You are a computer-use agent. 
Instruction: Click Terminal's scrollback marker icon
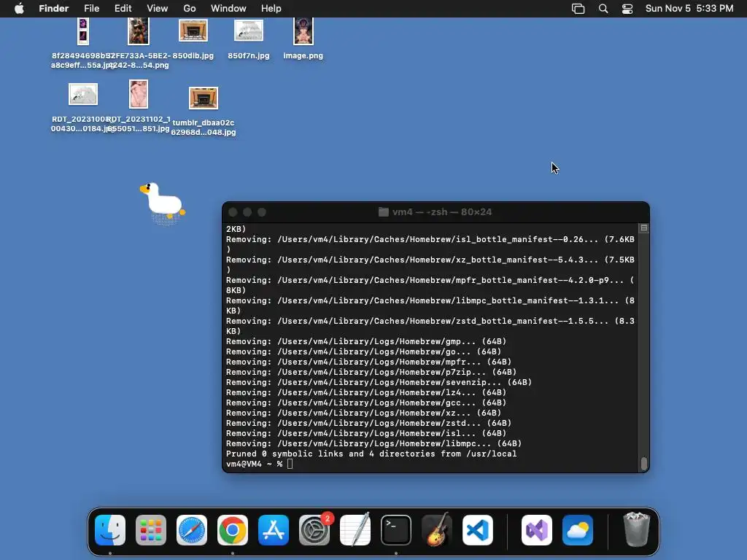(643, 228)
